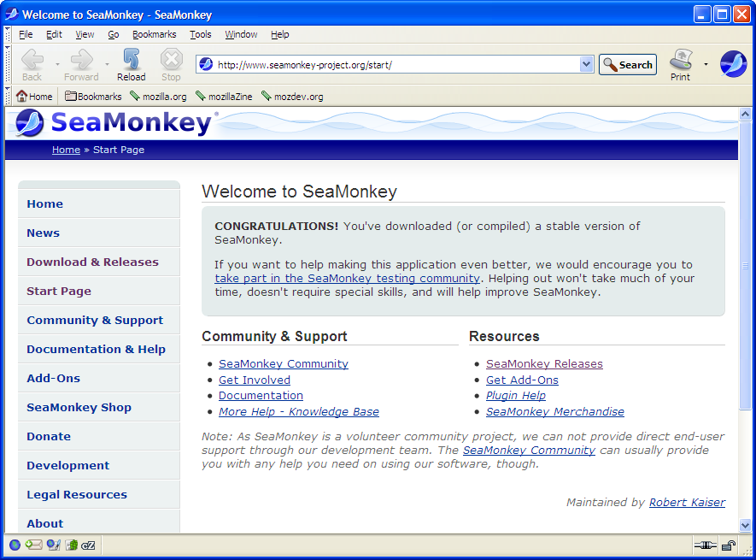Click inside the URL address field

point(393,64)
